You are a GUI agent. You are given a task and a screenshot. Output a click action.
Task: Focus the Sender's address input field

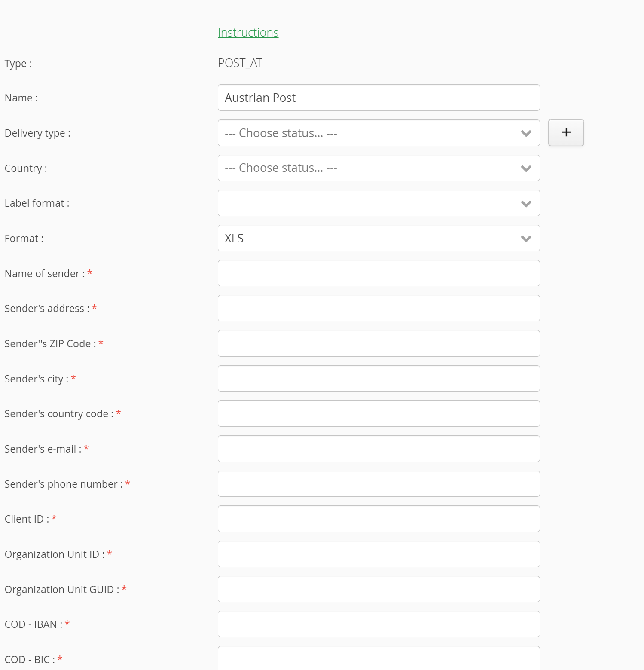point(378,308)
